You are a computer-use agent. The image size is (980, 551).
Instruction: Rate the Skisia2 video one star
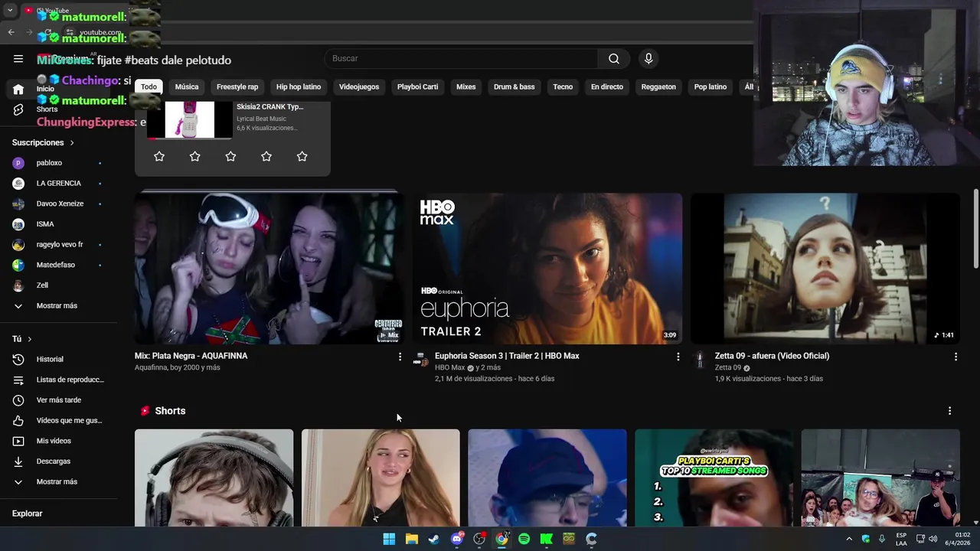click(x=159, y=156)
